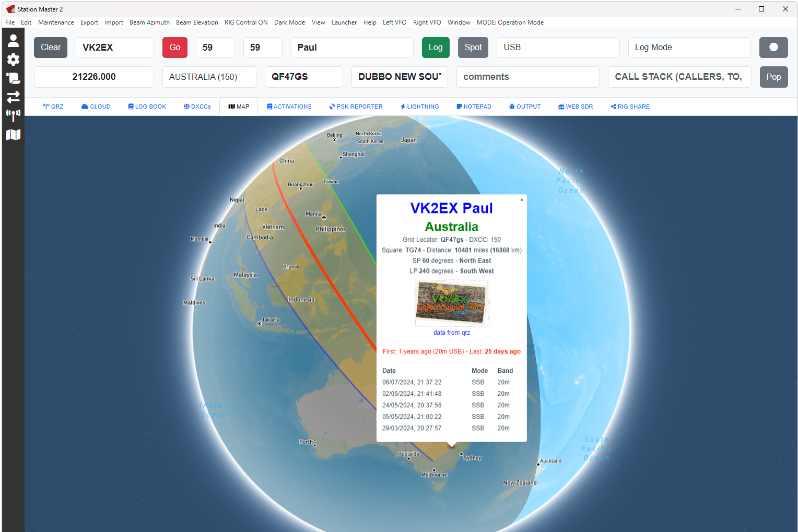Switch to the PSK Reporter tab

[356, 107]
